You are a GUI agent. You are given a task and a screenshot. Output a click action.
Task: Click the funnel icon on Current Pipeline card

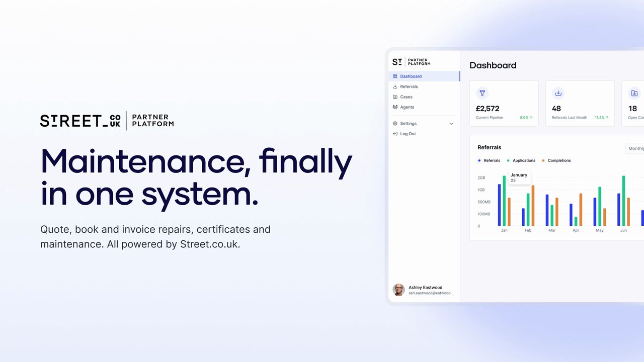coord(482,93)
